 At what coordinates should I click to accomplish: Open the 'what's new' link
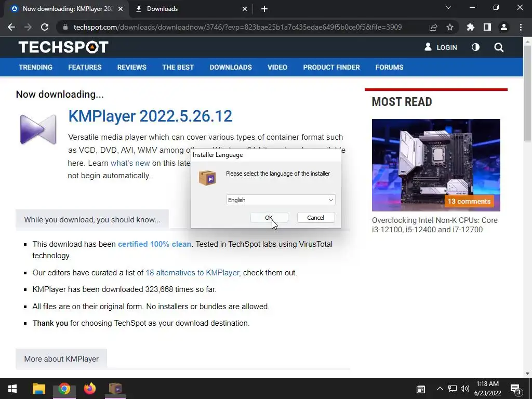(x=130, y=163)
